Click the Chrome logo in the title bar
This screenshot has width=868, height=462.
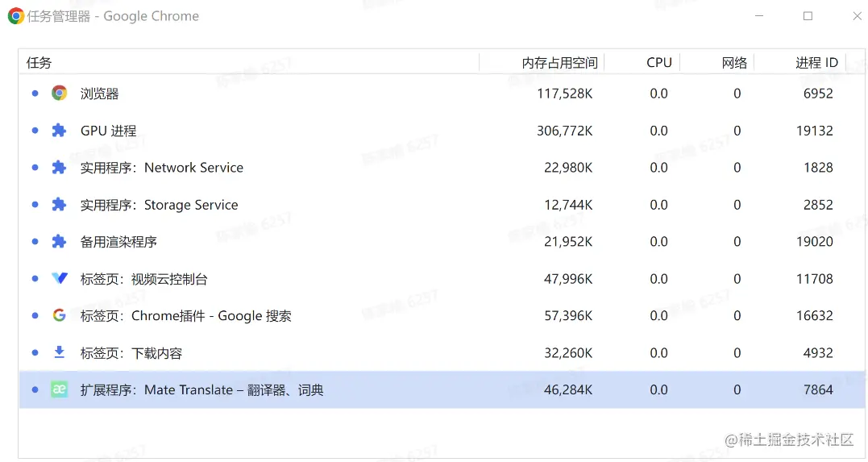[15, 16]
